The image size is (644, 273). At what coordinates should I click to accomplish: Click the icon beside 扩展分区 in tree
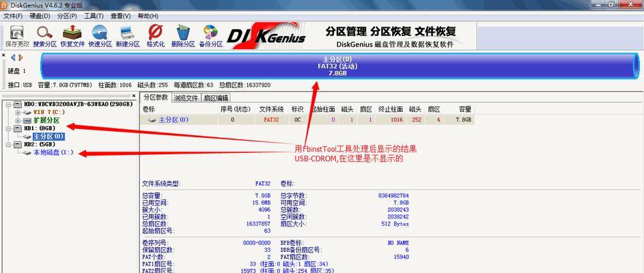(x=27, y=120)
